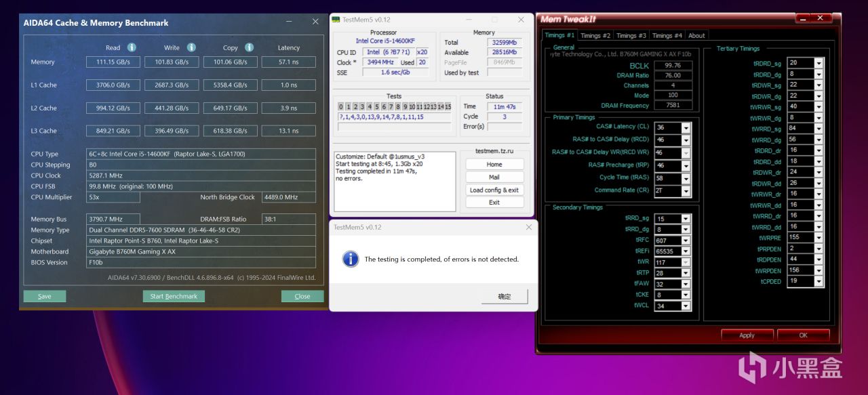Open the Timings #4 tab

tap(667, 35)
